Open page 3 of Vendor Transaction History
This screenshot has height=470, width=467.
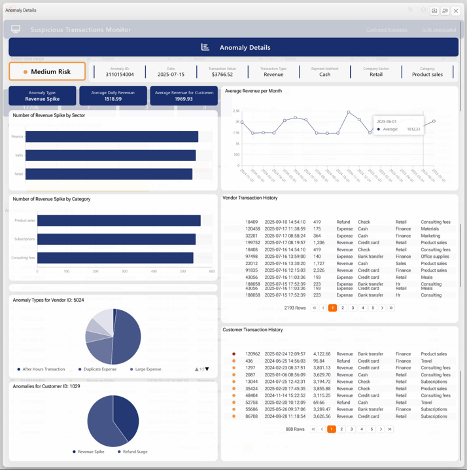click(353, 308)
